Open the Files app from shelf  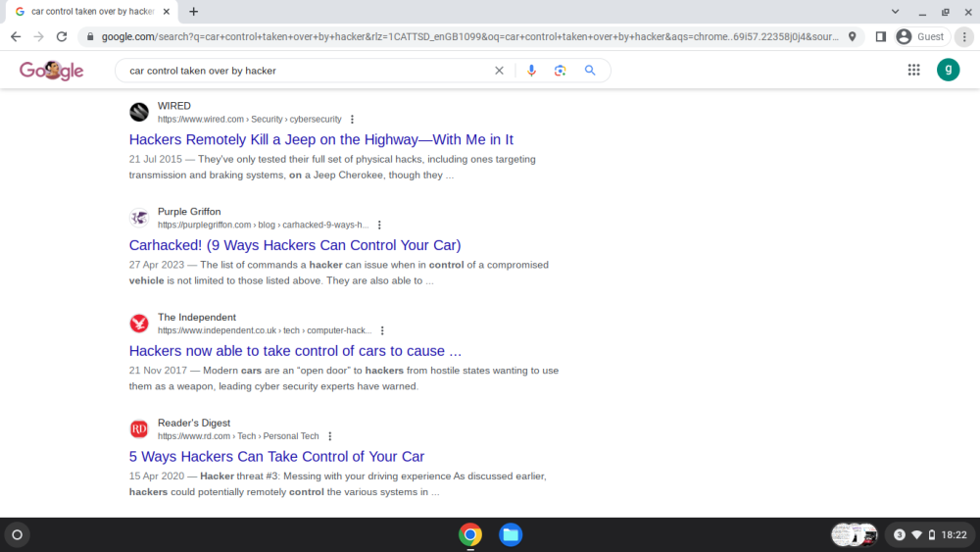511,534
